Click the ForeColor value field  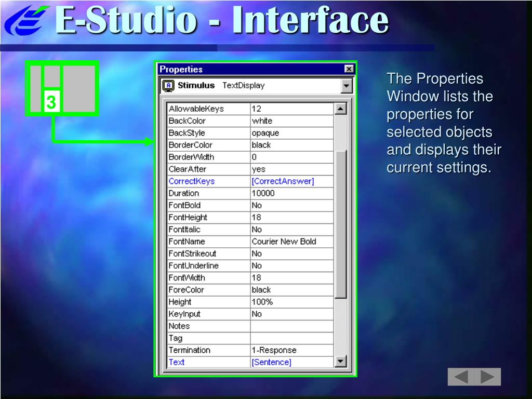point(292,290)
